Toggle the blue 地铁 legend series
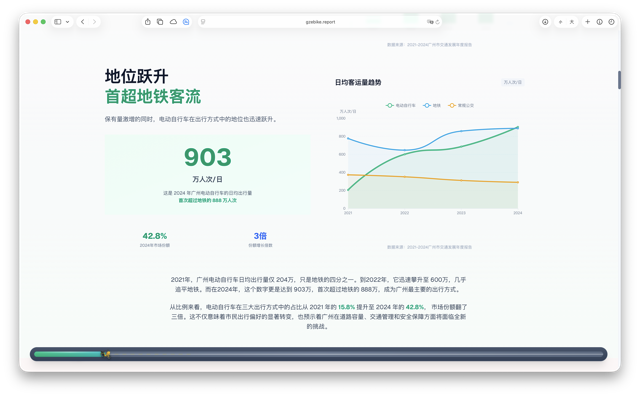The image size is (640, 397). click(x=432, y=106)
